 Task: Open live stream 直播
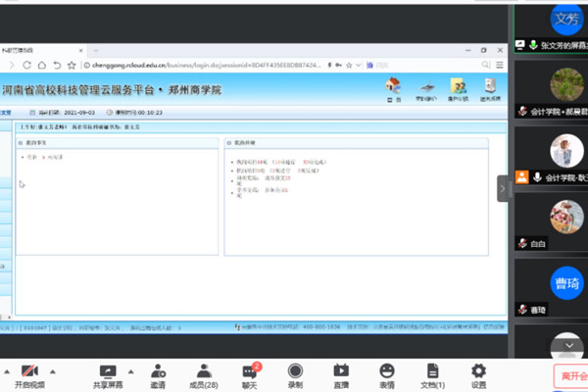pyautogui.click(x=341, y=376)
